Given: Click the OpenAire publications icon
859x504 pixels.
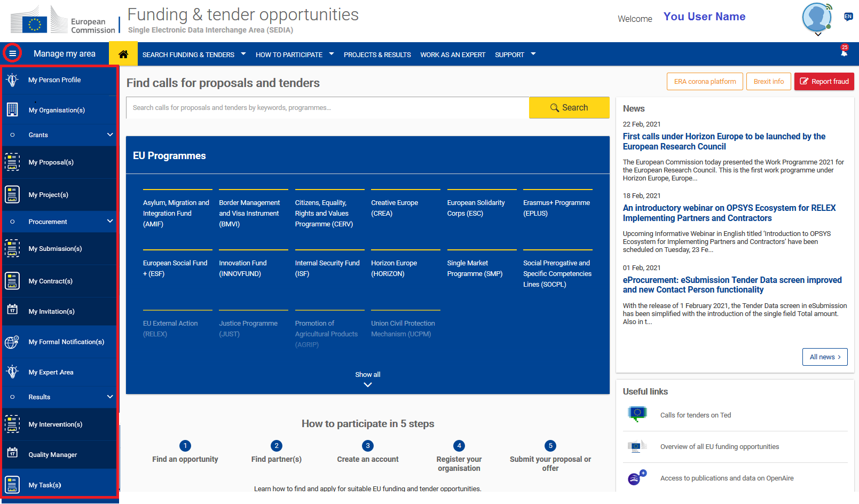Looking at the screenshot, I should 637,477.
